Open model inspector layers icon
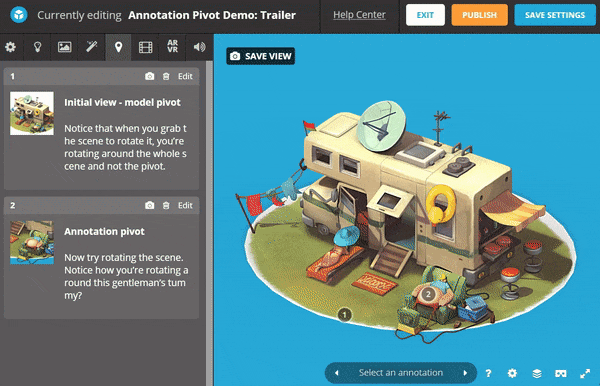The width and height of the screenshot is (600, 386). [x=537, y=373]
